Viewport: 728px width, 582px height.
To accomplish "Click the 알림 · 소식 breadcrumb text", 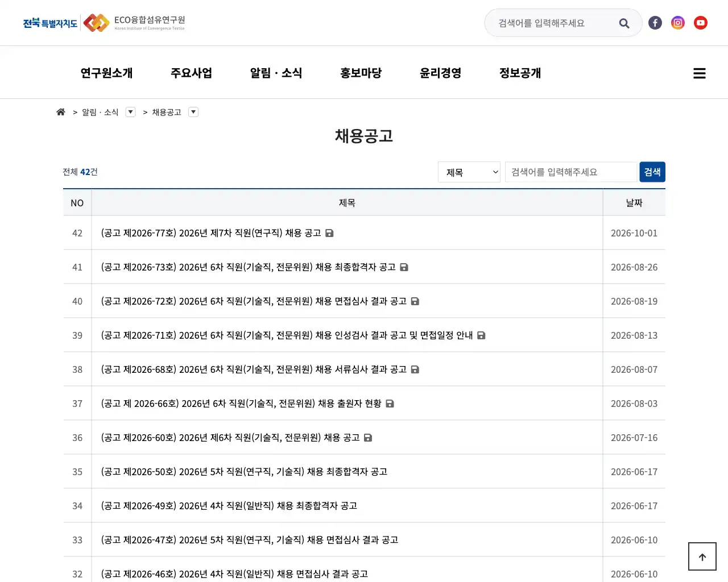I will tap(100, 112).
